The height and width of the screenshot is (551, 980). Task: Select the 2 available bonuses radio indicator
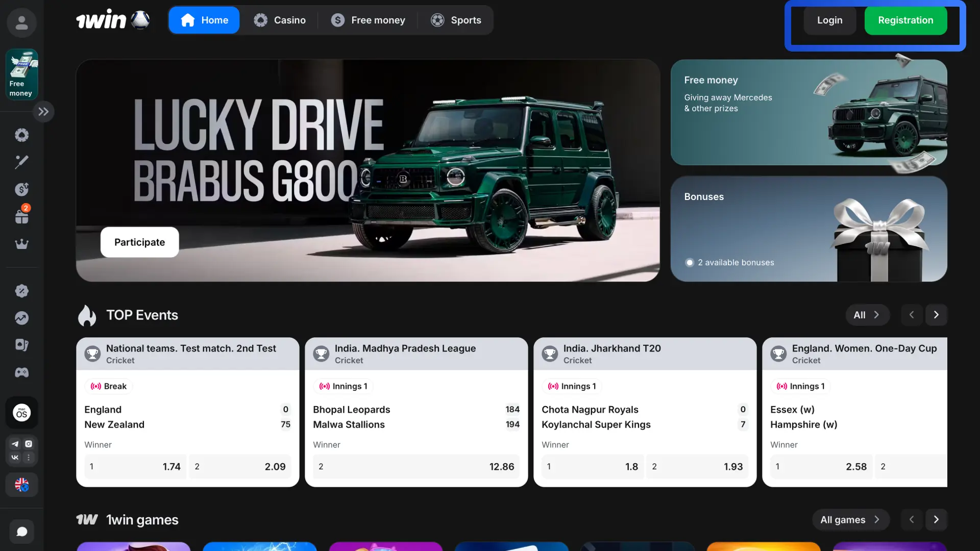(690, 262)
